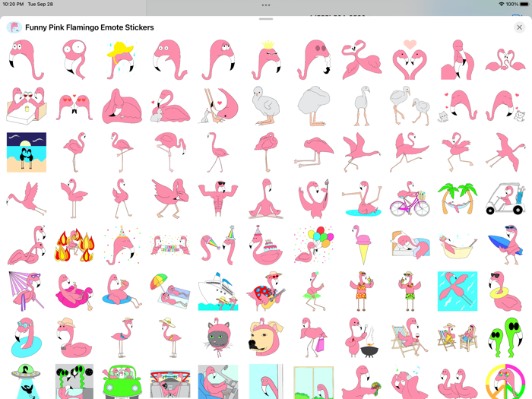The height and width of the screenshot is (399, 532).
Task: Choose the flamingo in bathtub sticker
Action: click(458, 245)
